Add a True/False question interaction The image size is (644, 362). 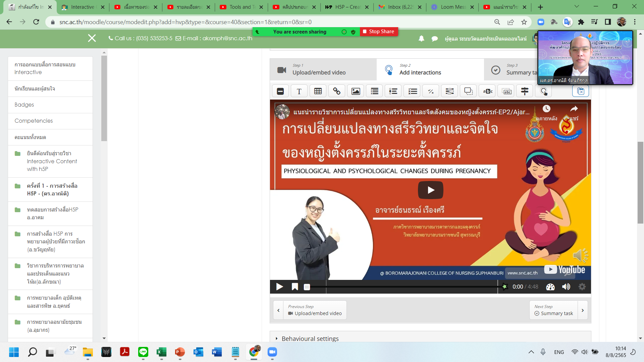[x=431, y=91]
